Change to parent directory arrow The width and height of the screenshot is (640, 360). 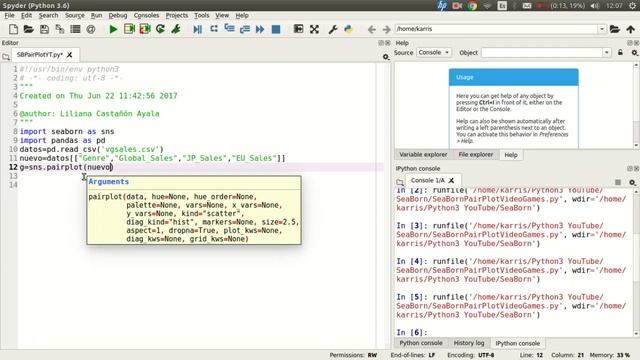click(631, 29)
